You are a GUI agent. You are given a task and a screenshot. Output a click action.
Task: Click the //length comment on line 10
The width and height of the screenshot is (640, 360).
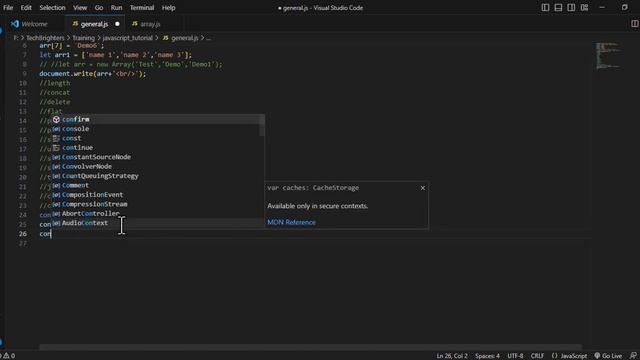tap(55, 83)
